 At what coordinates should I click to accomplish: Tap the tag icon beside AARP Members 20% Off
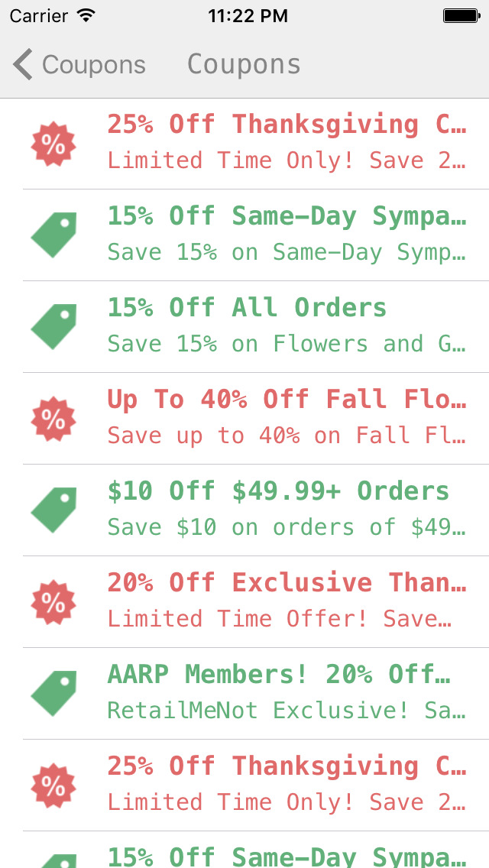click(53, 692)
